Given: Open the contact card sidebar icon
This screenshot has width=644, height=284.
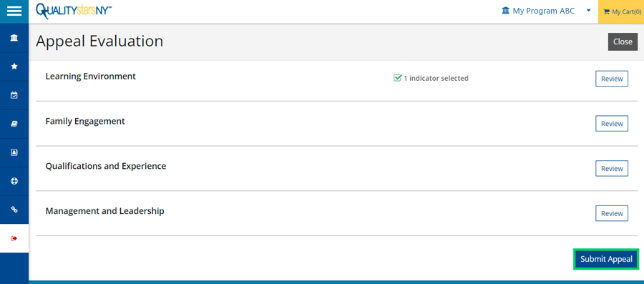Looking at the screenshot, I should coord(14,152).
